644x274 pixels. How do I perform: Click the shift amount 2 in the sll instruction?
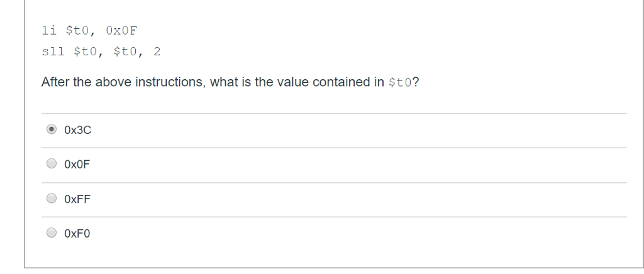[x=157, y=52]
